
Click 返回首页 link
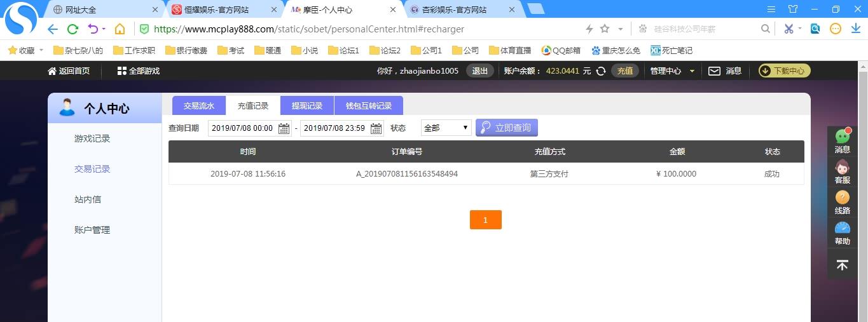click(69, 71)
